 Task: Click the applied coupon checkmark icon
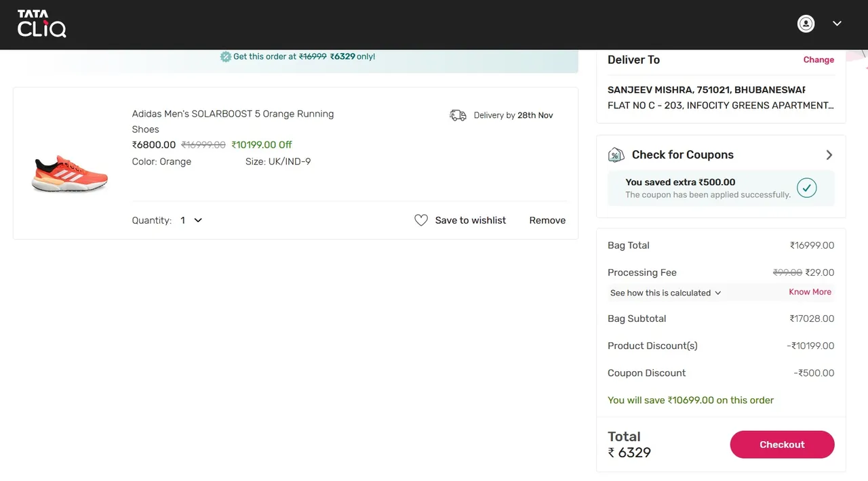[806, 188]
